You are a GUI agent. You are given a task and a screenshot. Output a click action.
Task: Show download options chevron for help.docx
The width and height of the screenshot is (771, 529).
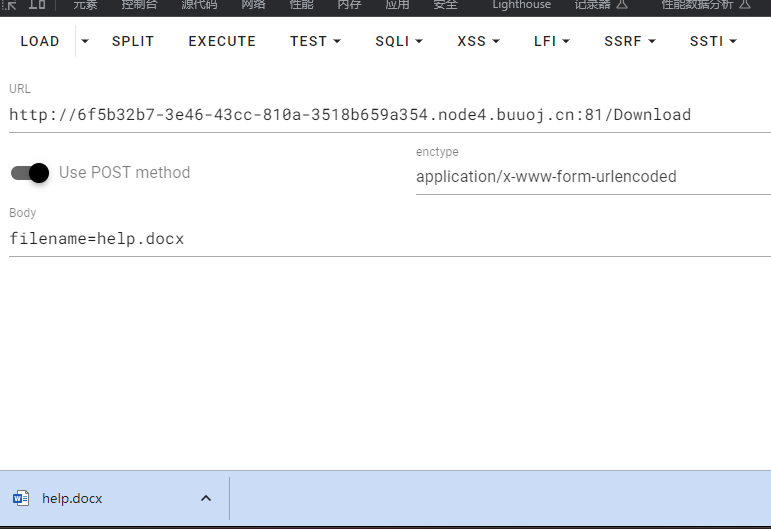[x=206, y=499]
